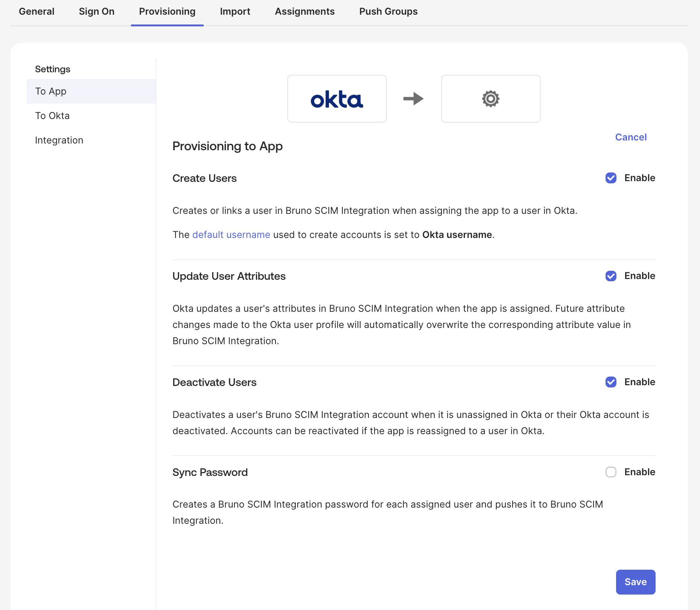Switch to the Import tab
The width and height of the screenshot is (700, 610).
point(235,11)
